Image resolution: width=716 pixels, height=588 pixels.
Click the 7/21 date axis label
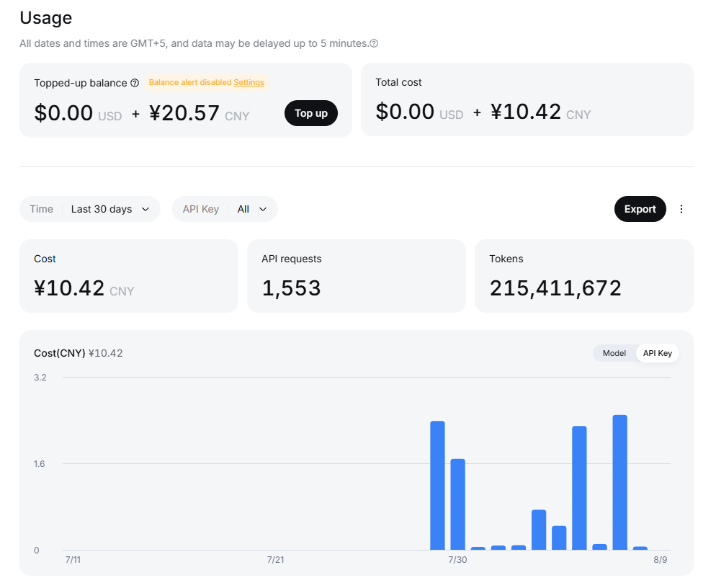coord(275,560)
